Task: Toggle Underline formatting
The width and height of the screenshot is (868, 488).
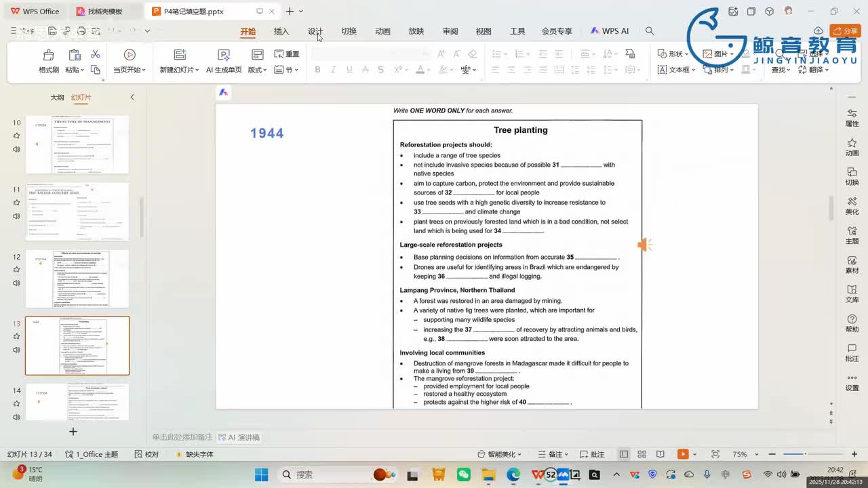Action: pyautogui.click(x=349, y=70)
